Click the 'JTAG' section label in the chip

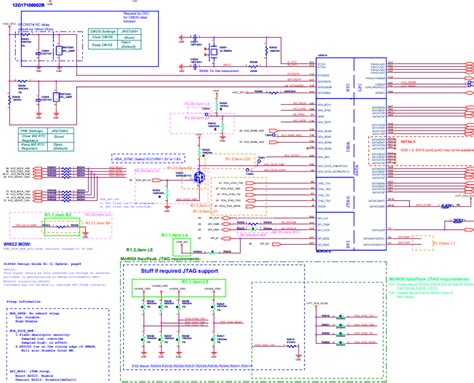[x=348, y=201]
